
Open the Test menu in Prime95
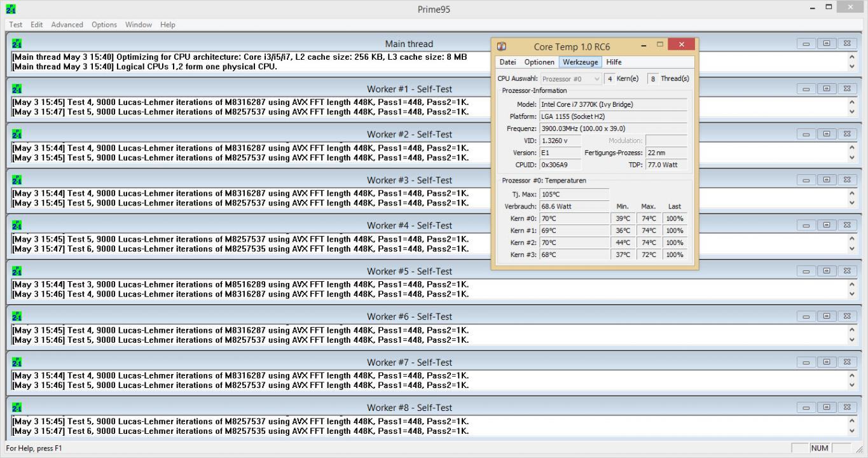(x=15, y=25)
